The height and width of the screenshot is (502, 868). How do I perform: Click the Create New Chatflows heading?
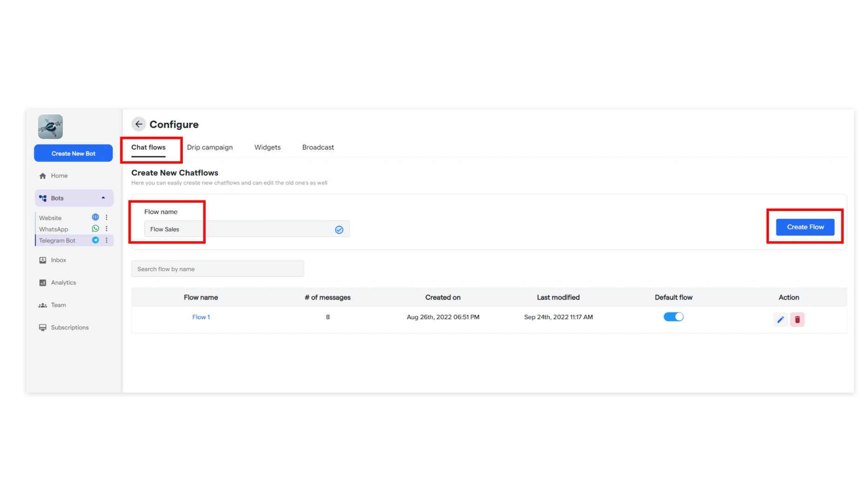click(x=175, y=173)
